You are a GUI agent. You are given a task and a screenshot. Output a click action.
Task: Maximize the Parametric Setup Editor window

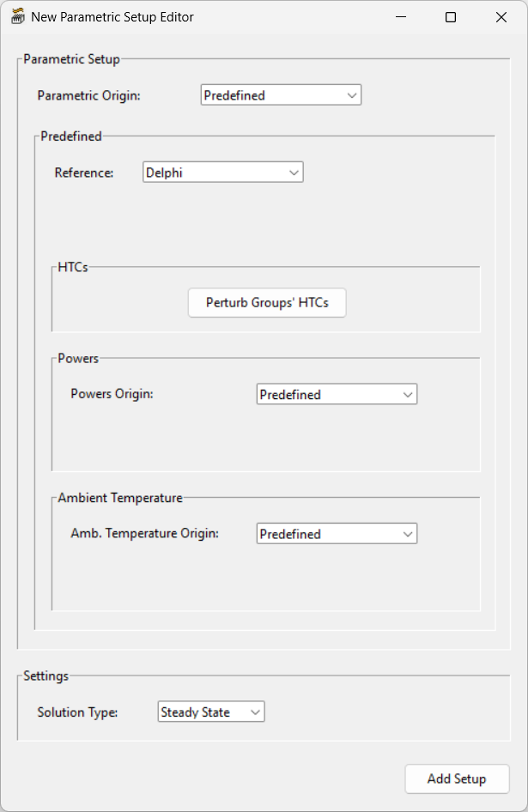click(451, 17)
